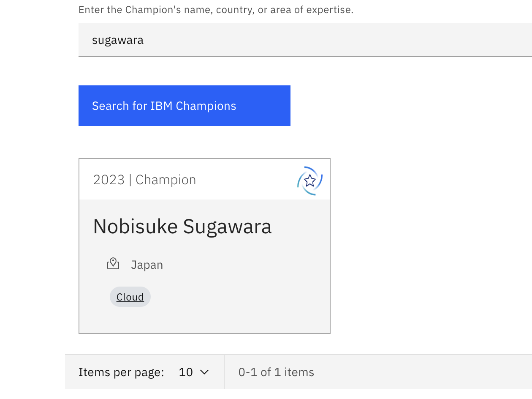The image size is (532, 399).
Task: Click the 0-1 of 1 items text
Action: coord(276,372)
